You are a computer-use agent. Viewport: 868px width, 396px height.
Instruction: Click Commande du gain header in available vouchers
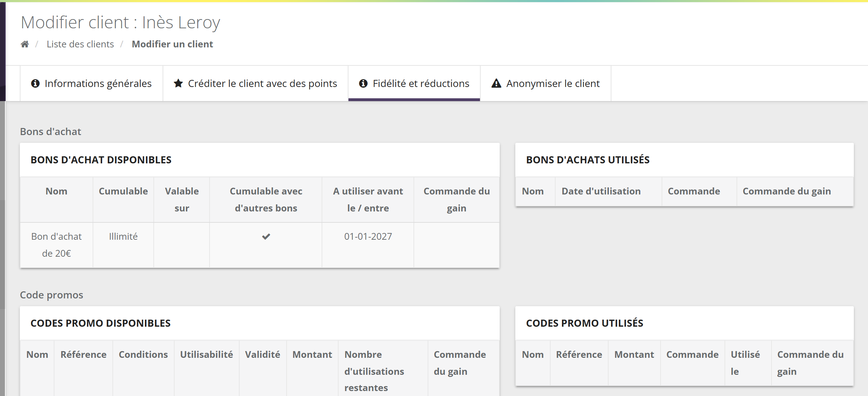[457, 200]
